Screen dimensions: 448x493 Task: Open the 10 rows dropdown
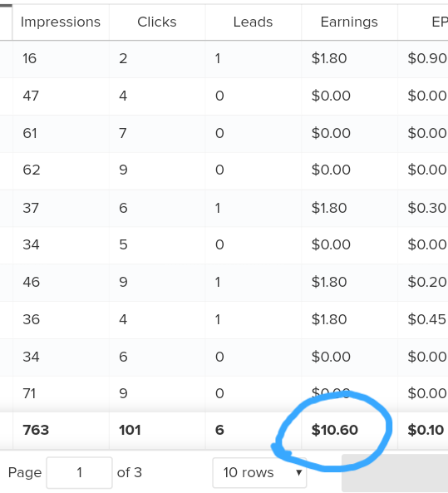pyautogui.click(x=259, y=472)
